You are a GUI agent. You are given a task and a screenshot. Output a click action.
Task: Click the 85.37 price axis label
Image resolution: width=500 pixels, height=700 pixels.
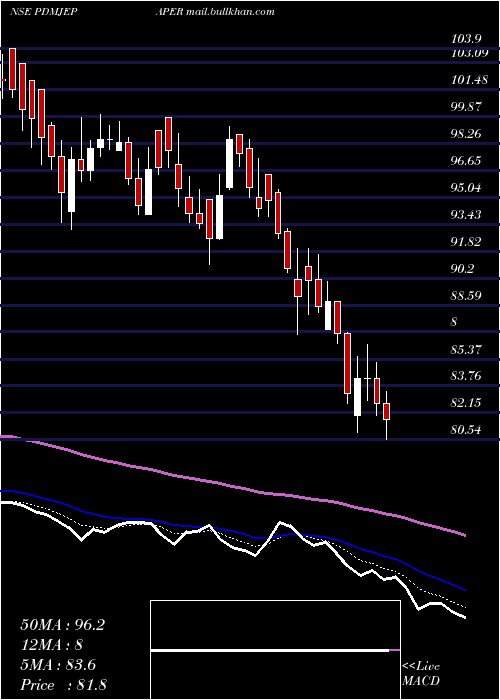pos(467,349)
